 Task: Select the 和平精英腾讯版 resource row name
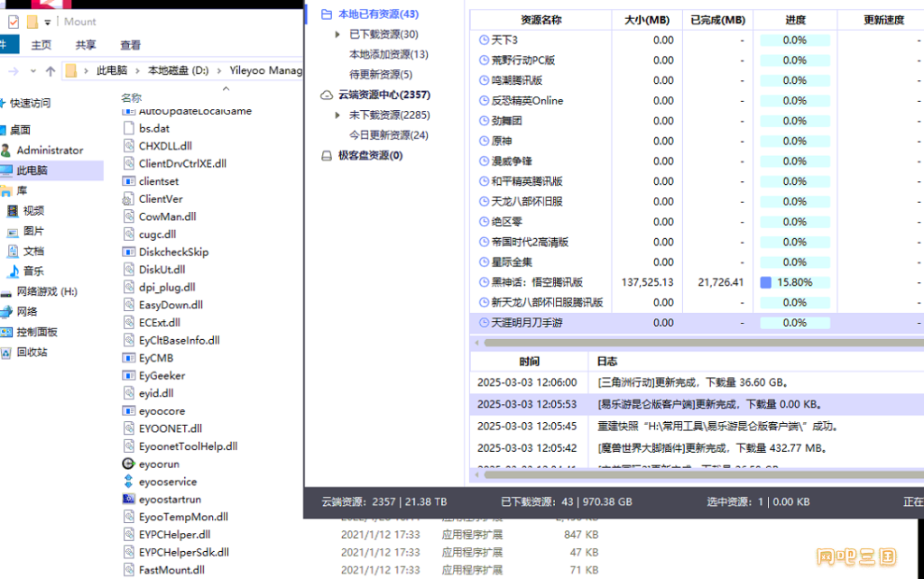coord(527,181)
